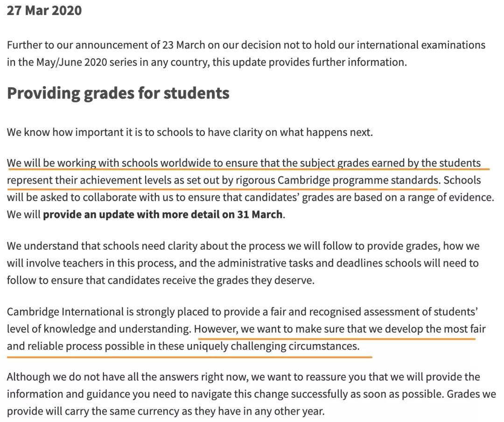Click the date heading "27 Mar 2020"
504x422 pixels.
point(44,10)
